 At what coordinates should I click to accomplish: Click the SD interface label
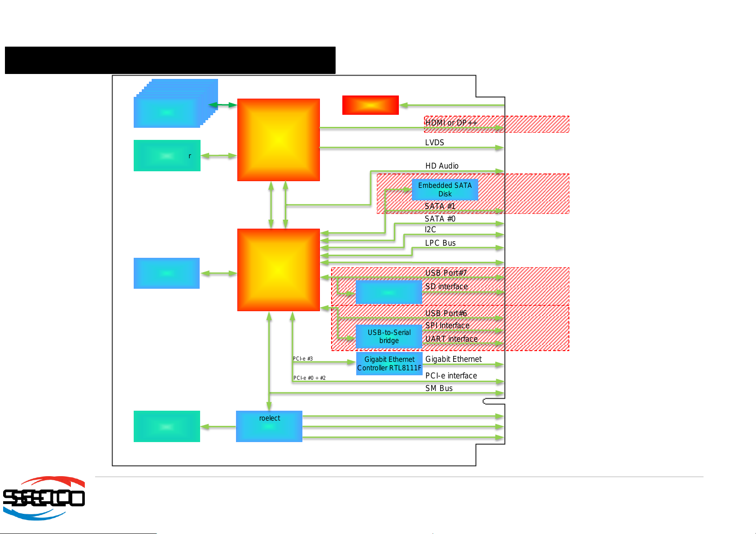tap(446, 287)
